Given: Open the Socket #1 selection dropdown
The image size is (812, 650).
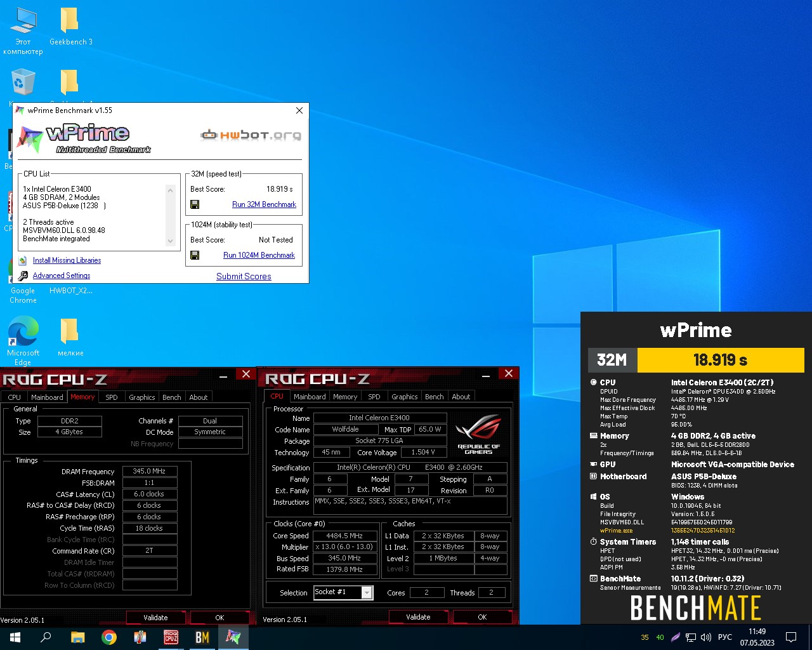Looking at the screenshot, I should (367, 592).
